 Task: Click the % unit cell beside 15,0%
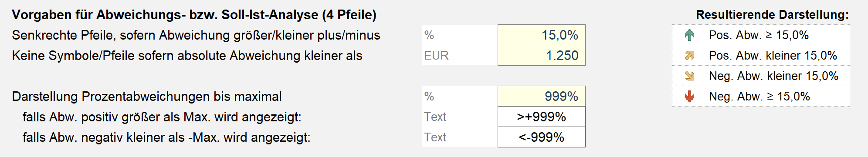coord(460,35)
